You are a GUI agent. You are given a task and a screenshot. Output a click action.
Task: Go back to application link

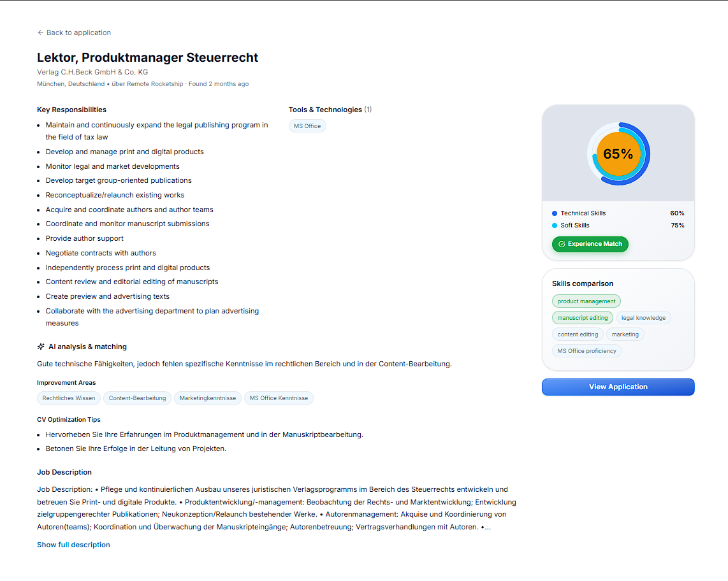tap(75, 32)
